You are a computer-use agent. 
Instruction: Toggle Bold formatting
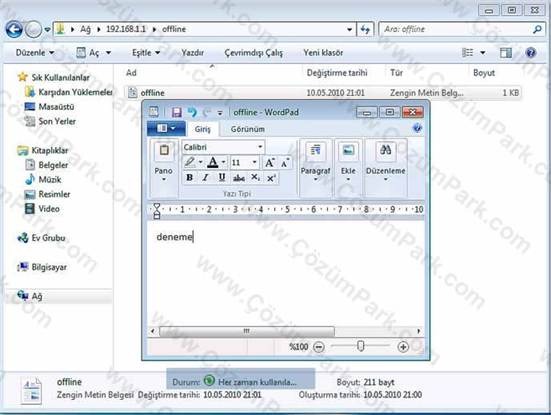[x=189, y=178]
